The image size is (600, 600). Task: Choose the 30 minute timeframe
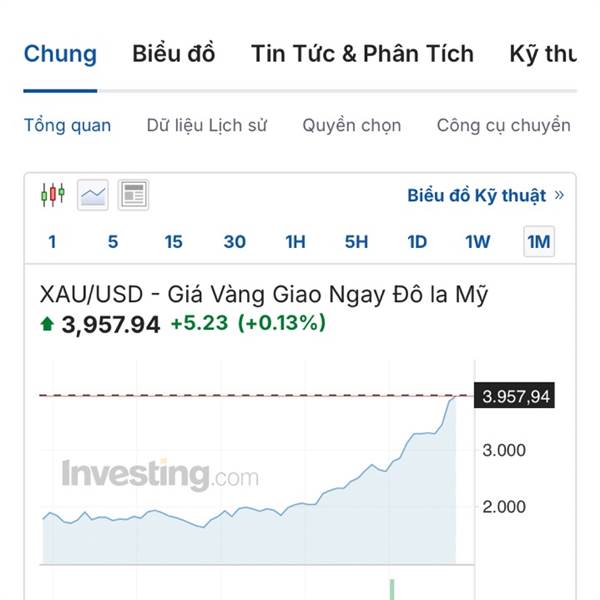click(x=235, y=242)
